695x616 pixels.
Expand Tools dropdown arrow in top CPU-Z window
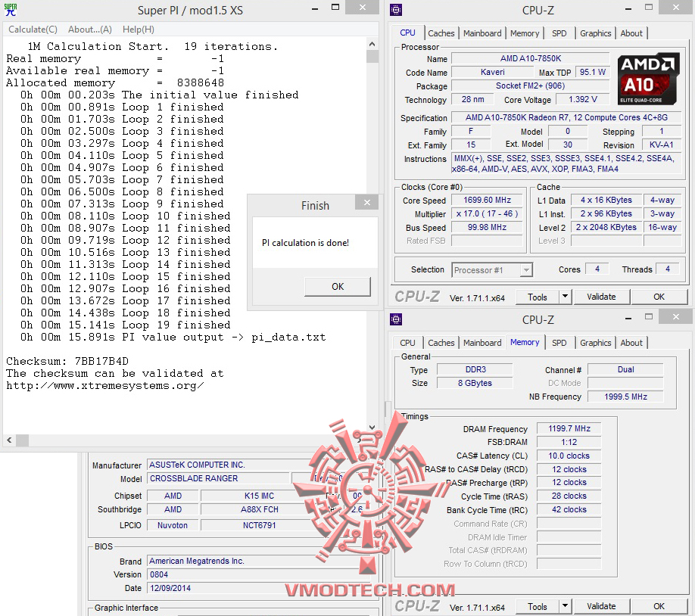click(x=565, y=297)
